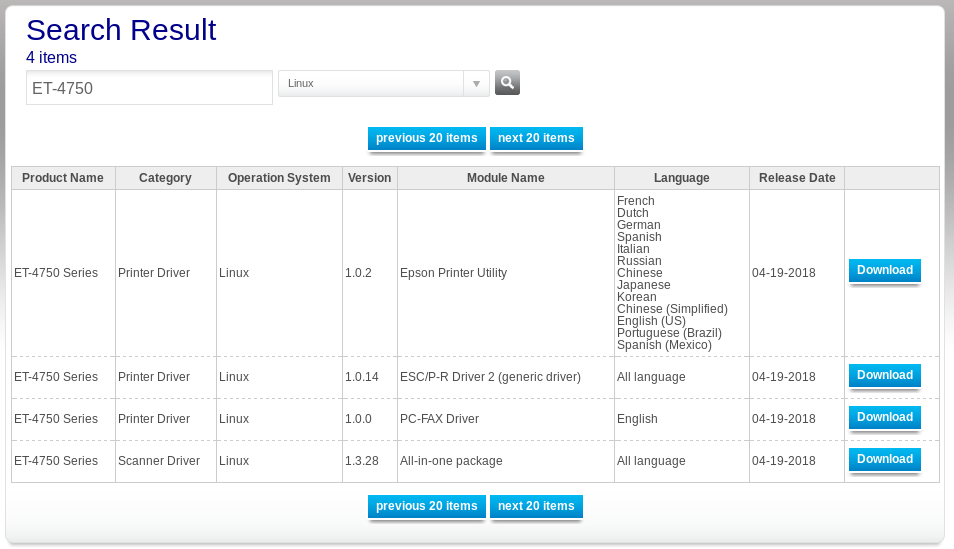Click the ET-4750 search input field
Image resolution: width=954 pixels, height=549 pixels.
point(149,88)
